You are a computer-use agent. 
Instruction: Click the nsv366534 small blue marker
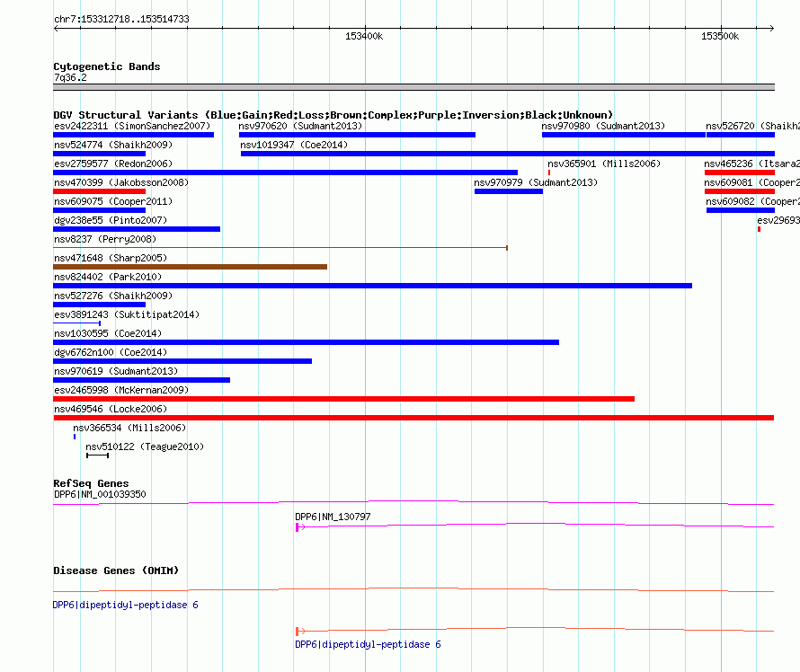(x=75, y=437)
